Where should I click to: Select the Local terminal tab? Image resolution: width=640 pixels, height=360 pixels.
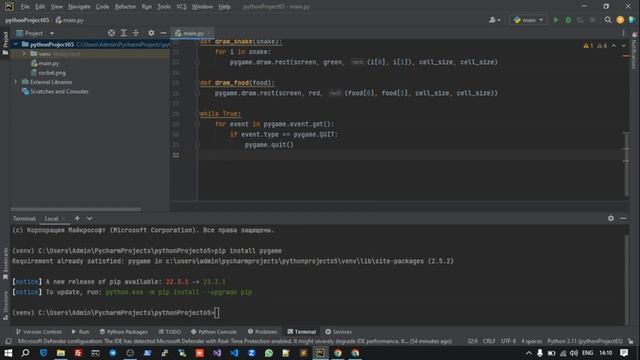click(x=51, y=219)
